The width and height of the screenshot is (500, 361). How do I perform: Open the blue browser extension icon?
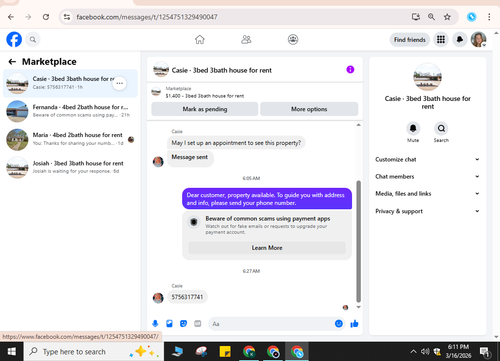[x=471, y=17]
